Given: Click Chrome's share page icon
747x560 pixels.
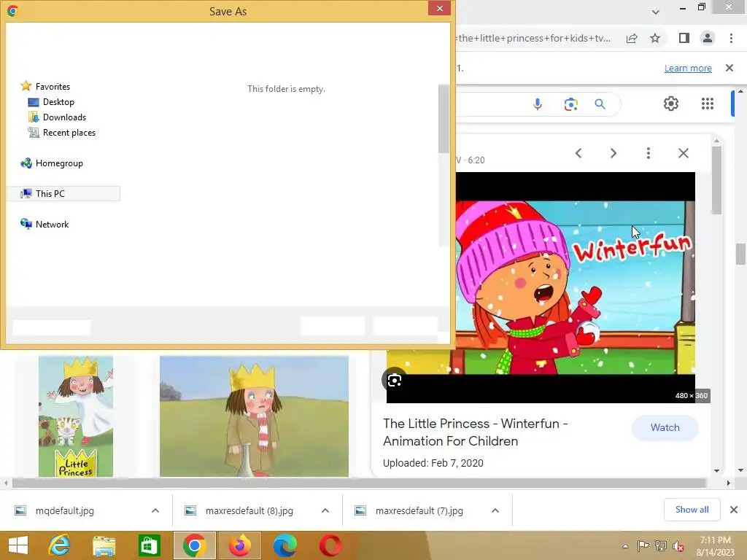Looking at the screenshot, I should pyautogui.click(x=632, y=38).
